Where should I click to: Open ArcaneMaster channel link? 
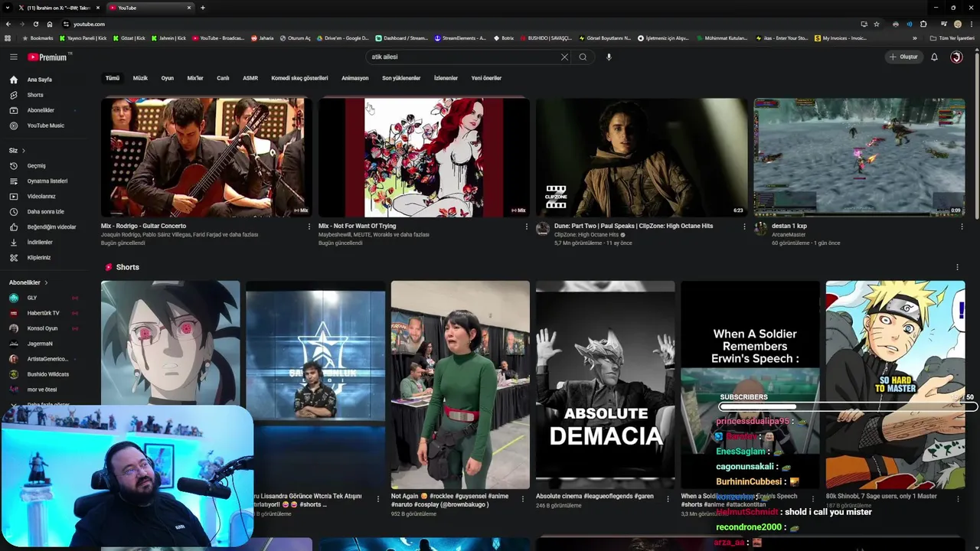pyautogui.click(x=789, y=235)
